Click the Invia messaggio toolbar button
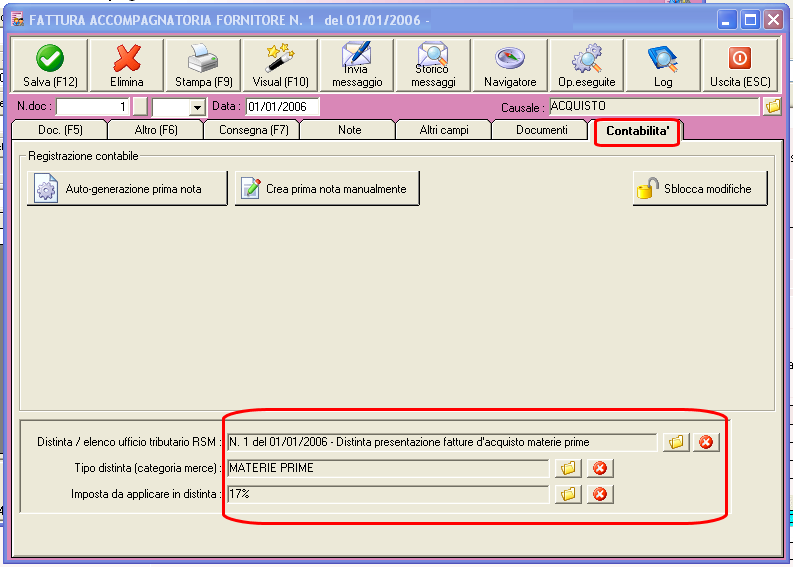Screen dimensions: 793x567 [x=357, y=66]
